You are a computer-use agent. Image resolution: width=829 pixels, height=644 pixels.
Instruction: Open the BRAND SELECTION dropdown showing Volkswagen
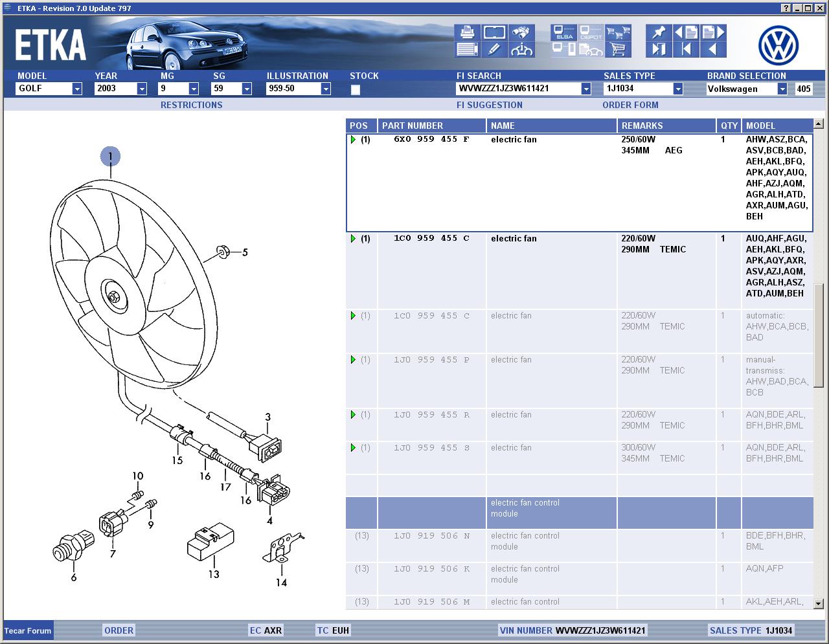[x=782, y=89]
